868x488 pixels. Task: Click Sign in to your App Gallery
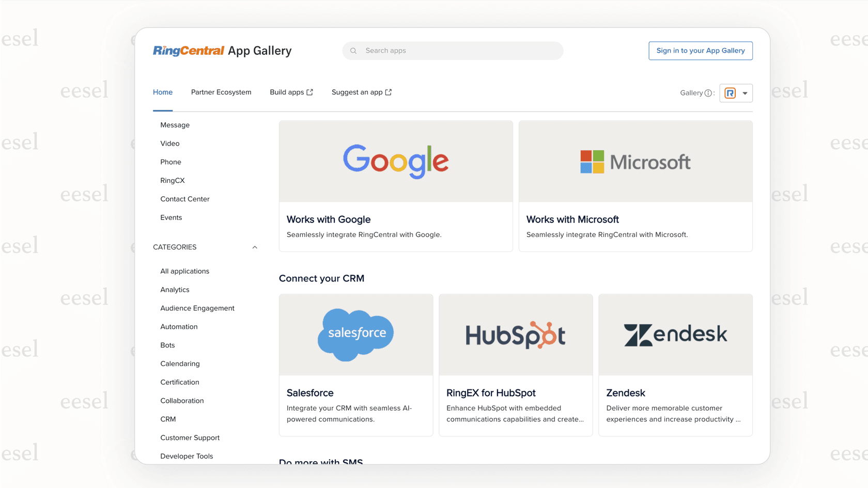701,51
